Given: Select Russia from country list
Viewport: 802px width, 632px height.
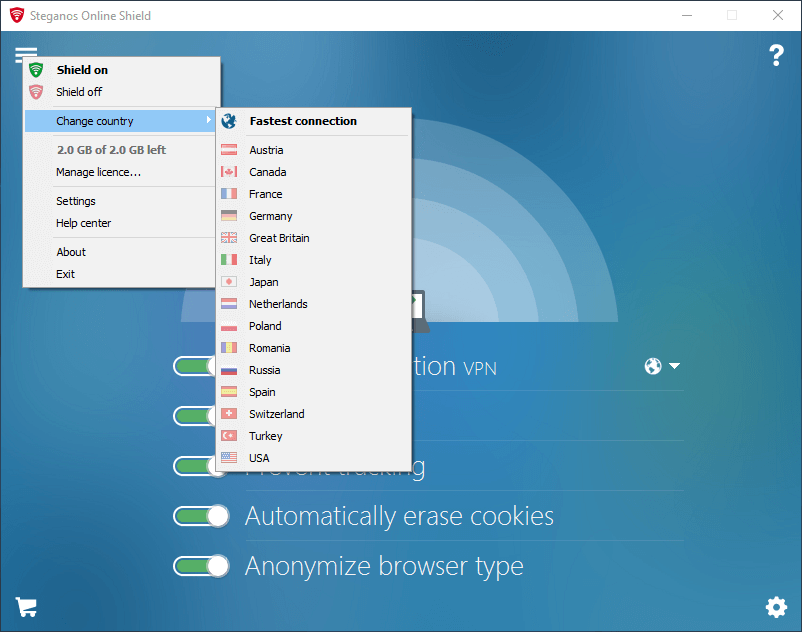Looking at the screenshot, I should point(314,370).
